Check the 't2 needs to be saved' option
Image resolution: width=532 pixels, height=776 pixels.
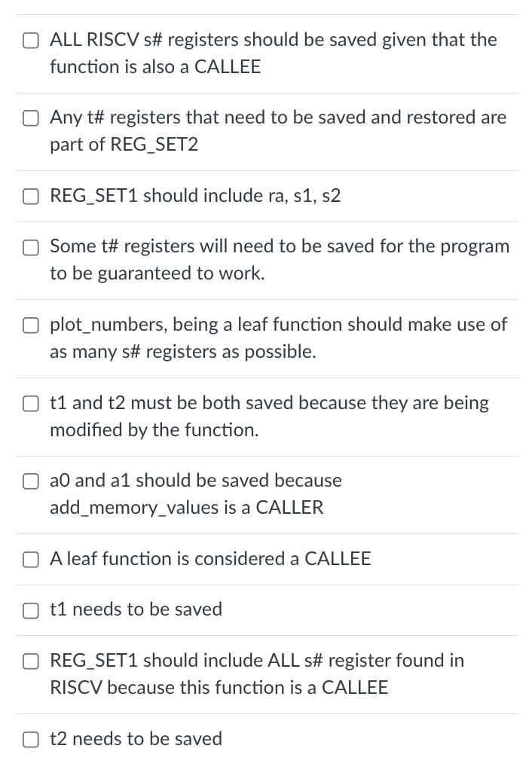(x=31, y=740)
